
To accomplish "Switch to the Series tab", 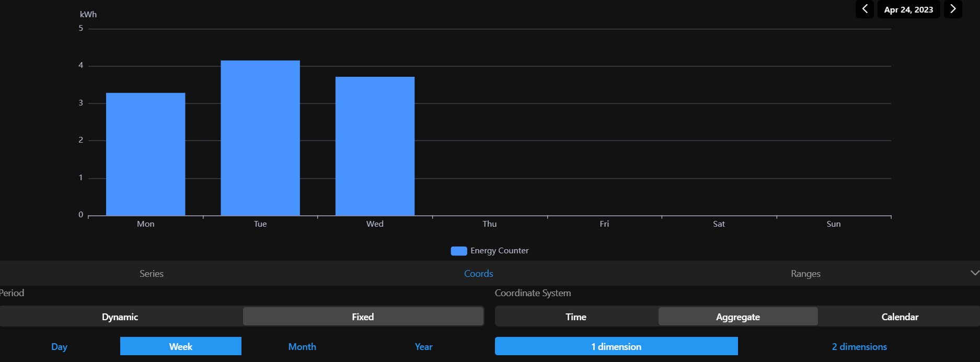I will pos(152,274).
